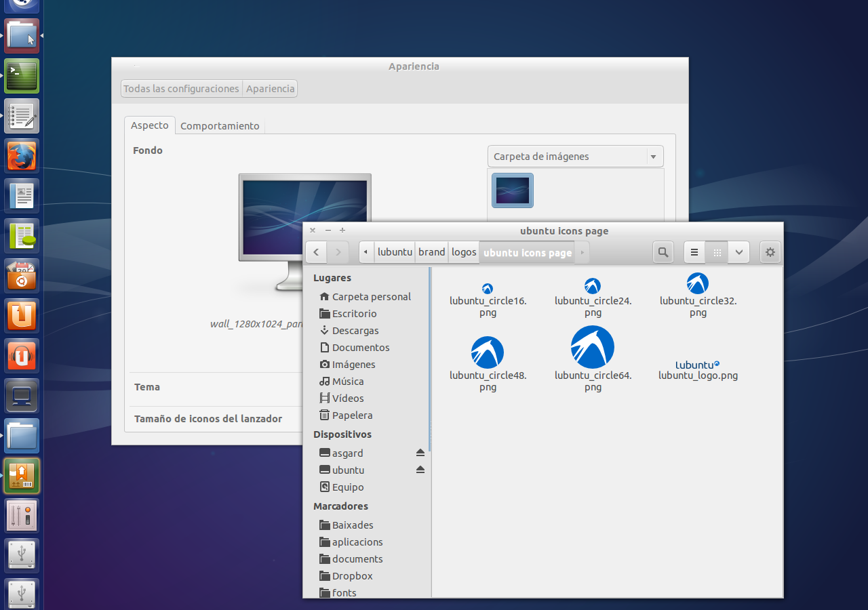This screenshot has width=868, height=610.
Task: Navigate to the brand breadcrumb
Action: tap(431, 252)
